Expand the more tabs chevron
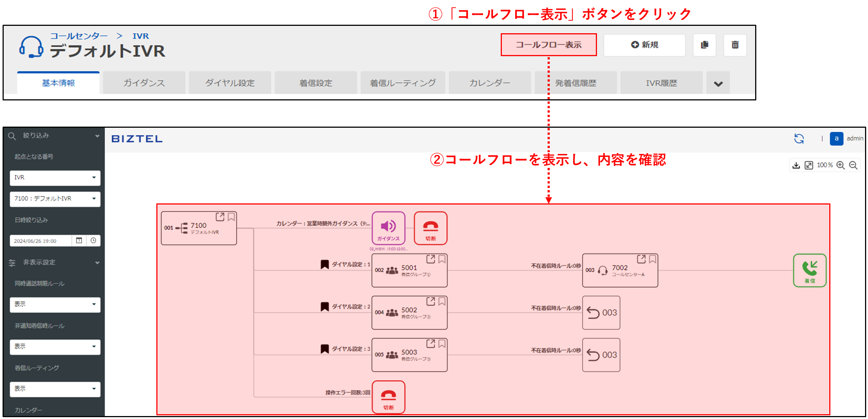Screen dimensions: 868x419 (x=718, y=83)
